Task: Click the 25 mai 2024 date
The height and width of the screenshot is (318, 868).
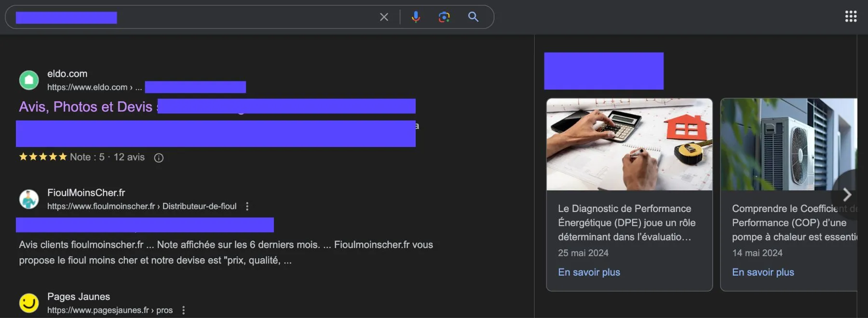Action: [x=583, y=253]
